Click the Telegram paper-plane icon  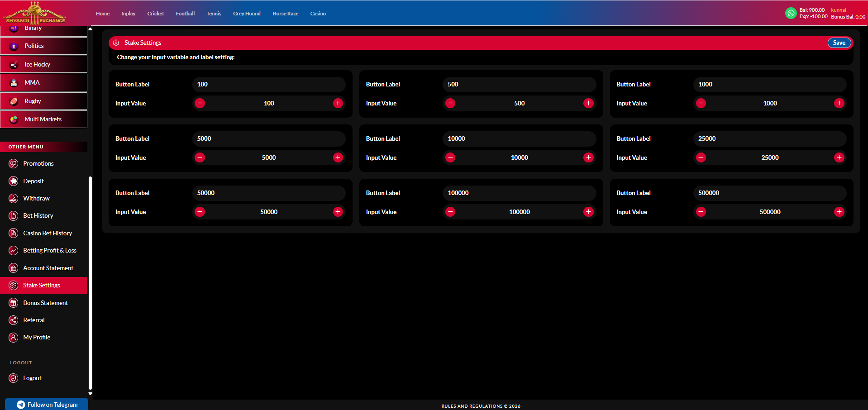pos(21,405)
